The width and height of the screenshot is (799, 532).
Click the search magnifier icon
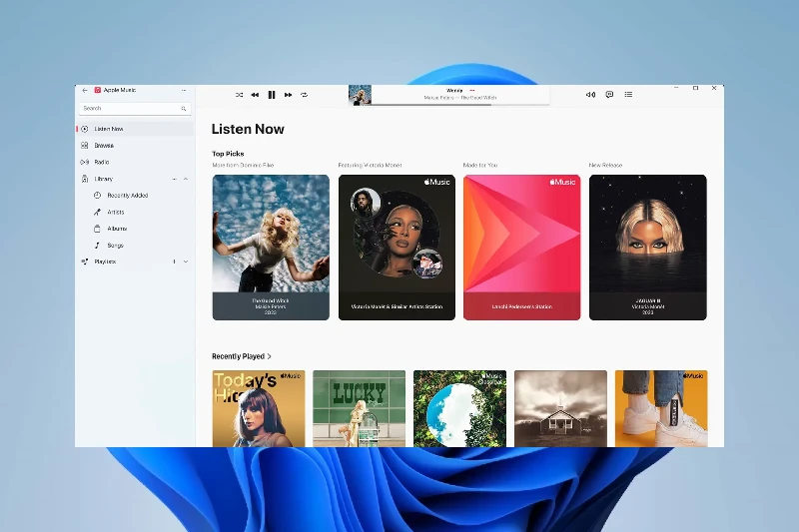(184, 108)
